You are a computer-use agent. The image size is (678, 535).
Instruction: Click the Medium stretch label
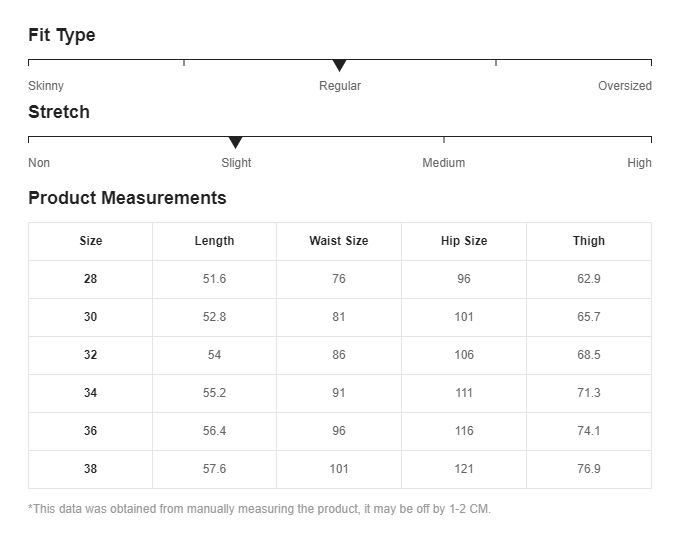[x=443, y=163]
